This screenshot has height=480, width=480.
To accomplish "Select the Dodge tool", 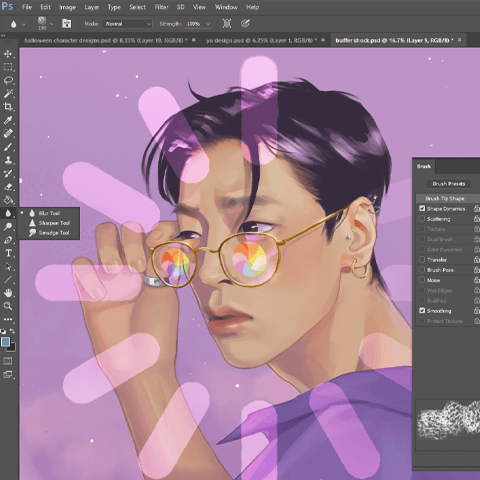I will (8, 227).
